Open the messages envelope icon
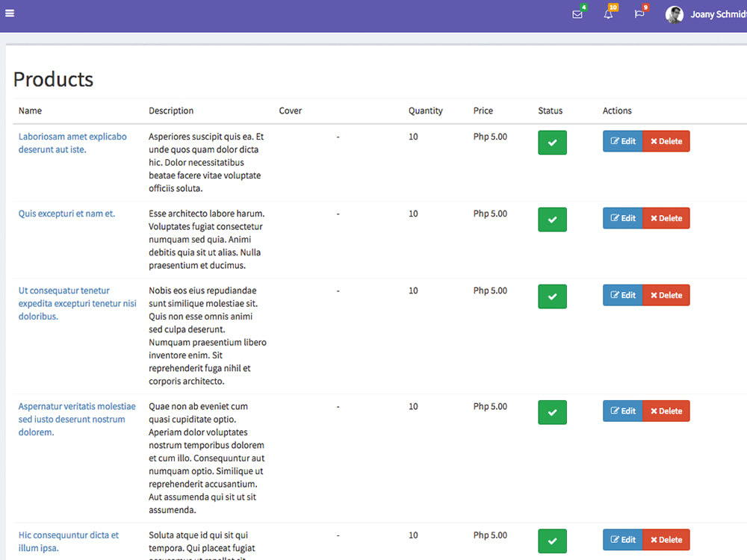This screenshot has width=747, height=560. pos(577,14)
